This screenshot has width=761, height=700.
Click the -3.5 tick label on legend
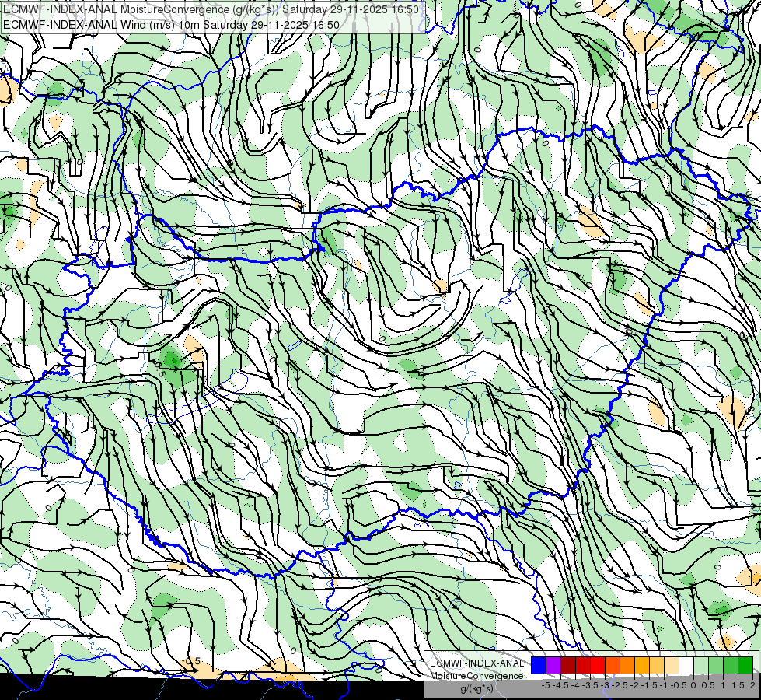pos(591,685)
